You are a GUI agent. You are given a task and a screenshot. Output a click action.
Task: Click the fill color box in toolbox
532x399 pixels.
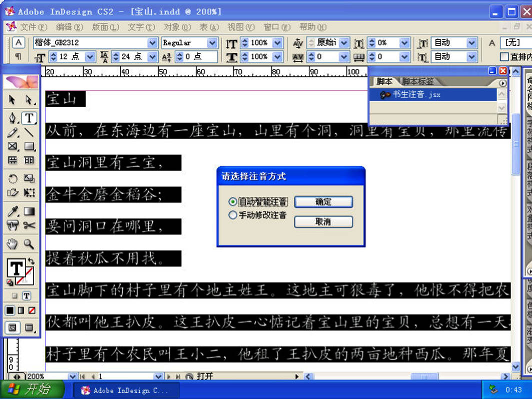pos(16,268)
